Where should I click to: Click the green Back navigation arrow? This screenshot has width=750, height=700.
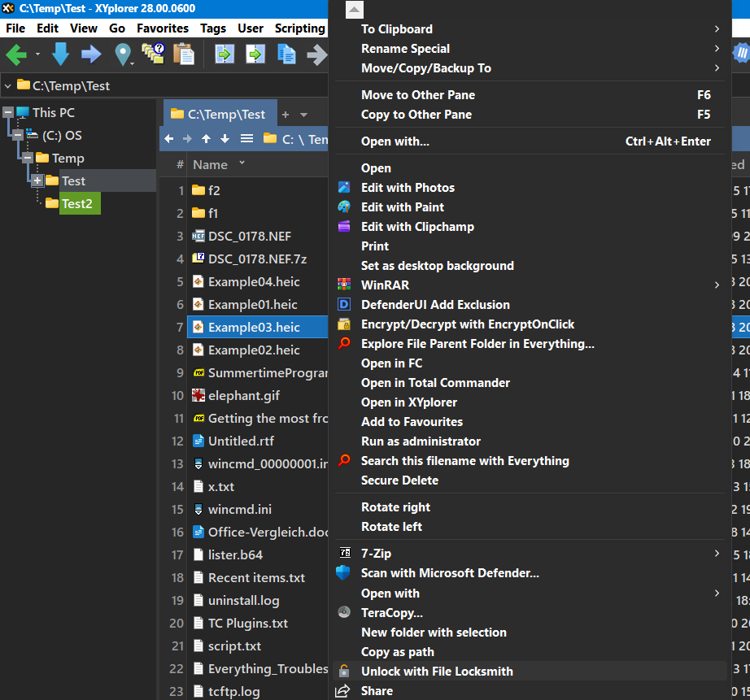pyautogui.click(x=15, y=54)
